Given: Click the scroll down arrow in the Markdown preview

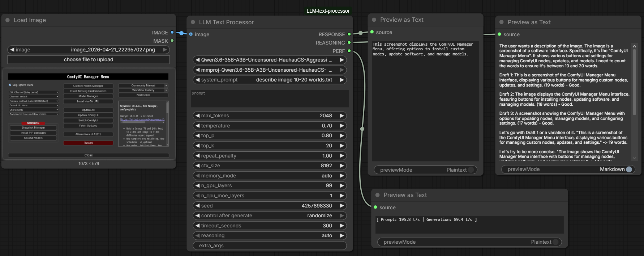Looking at the screenshot, I should pyautogui.click(x=634, y=158).
